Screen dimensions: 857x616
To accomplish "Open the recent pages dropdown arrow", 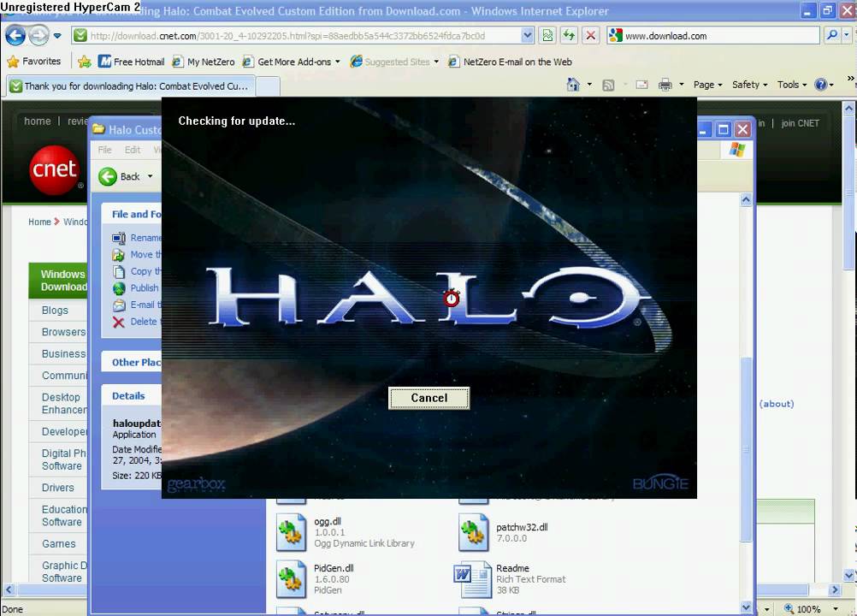I will pos(57,36).
